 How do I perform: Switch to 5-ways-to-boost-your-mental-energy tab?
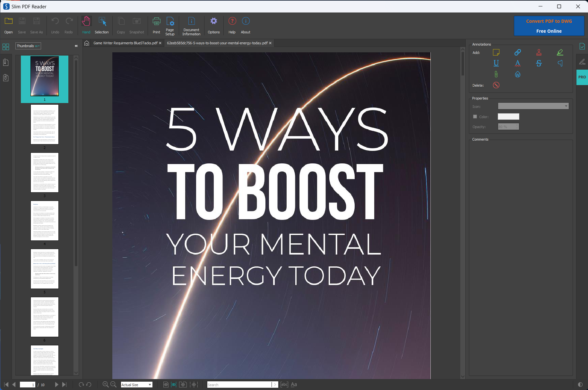[217, 43]
